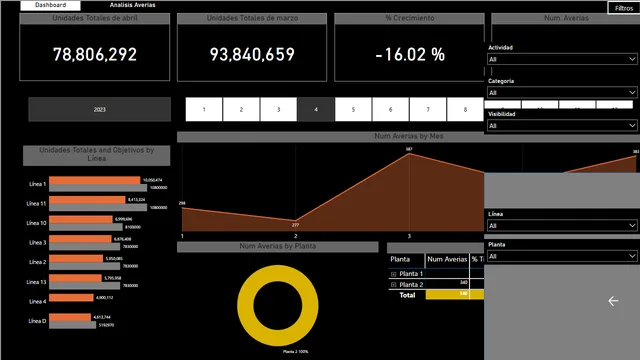Select month 1 in slicer
The width and height of the screenshot is (640, 360).
204,109
